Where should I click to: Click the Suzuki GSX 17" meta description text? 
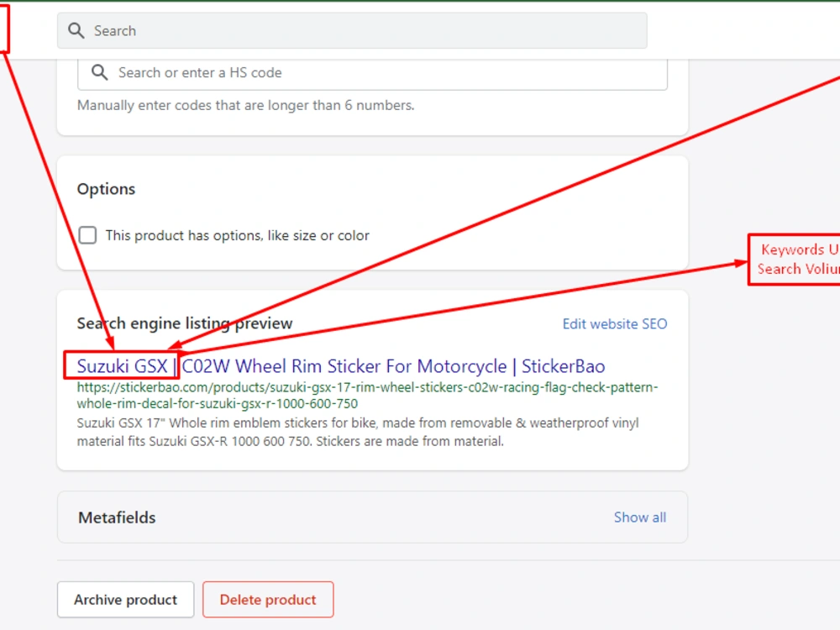click(x=357, y=432)
